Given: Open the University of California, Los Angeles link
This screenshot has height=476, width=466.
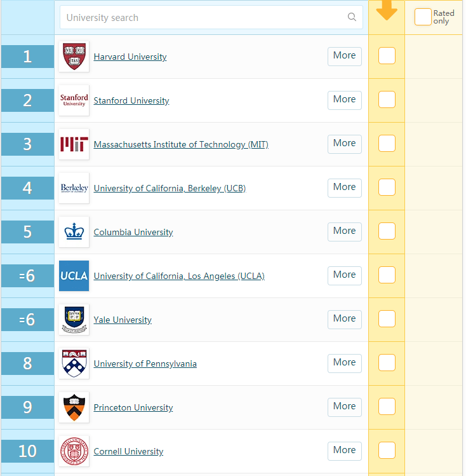Looking at the screenshot, I should tap(179, 276).
